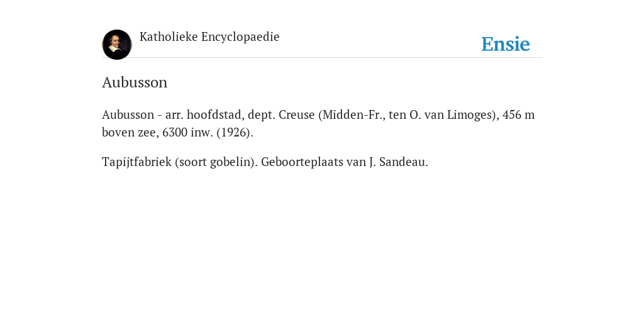The height and width of the screenshot is (322, 644).
Task: Click the round portrait avatar thumbnail
Action: click(116, 45)
